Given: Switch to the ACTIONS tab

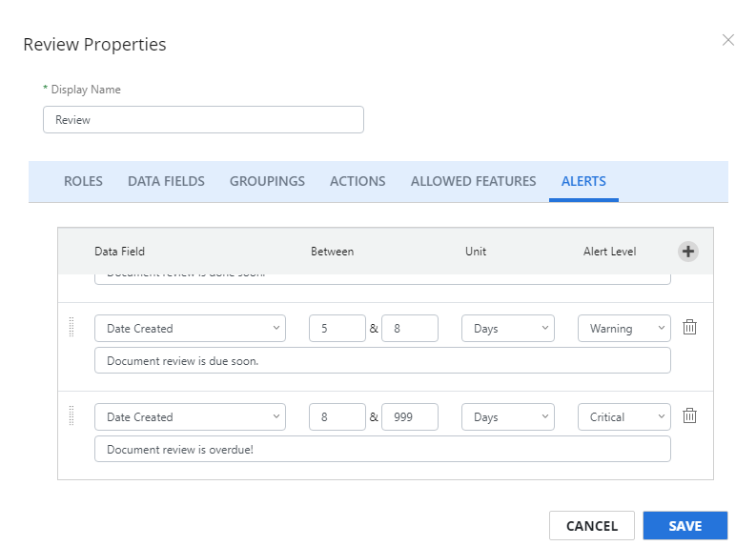Looking at the screenshot, I should [x=358, y=181].
